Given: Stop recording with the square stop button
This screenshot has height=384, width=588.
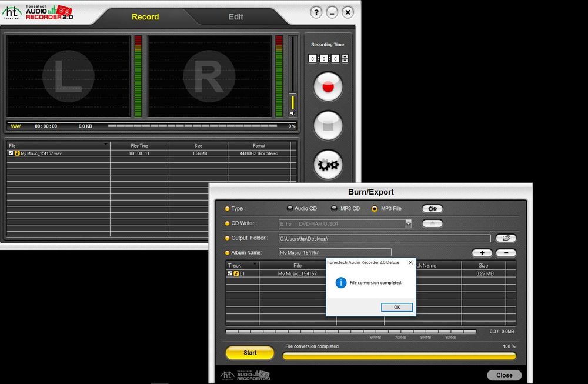Looking at the screenshot, I should tap(328, 126).
